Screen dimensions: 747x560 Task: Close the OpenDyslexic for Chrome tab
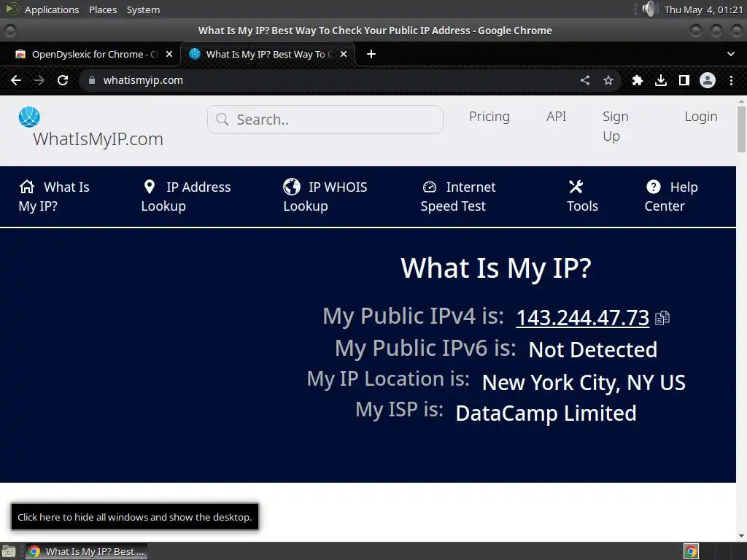click(169, 54)
